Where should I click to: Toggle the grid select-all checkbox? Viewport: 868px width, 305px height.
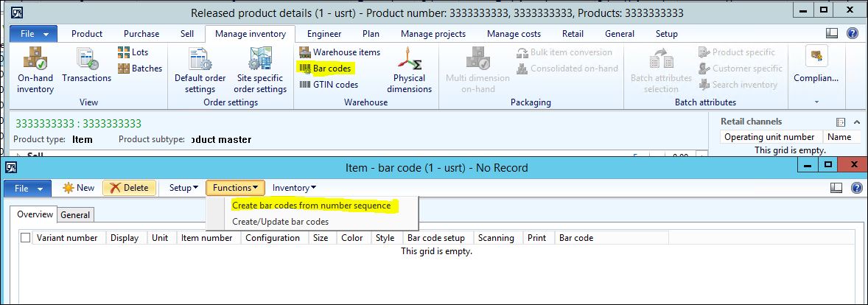(26, 238)
